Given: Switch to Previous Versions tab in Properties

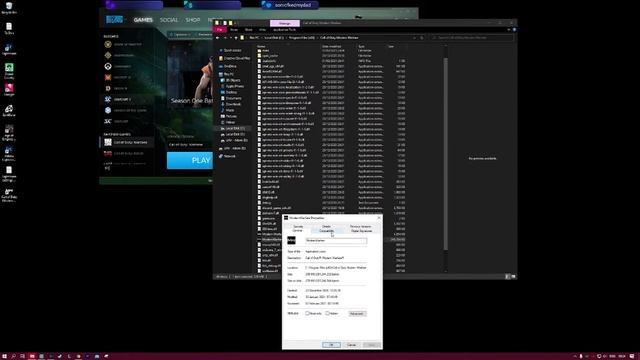Looking at the screenshot, I should point(361,227).
